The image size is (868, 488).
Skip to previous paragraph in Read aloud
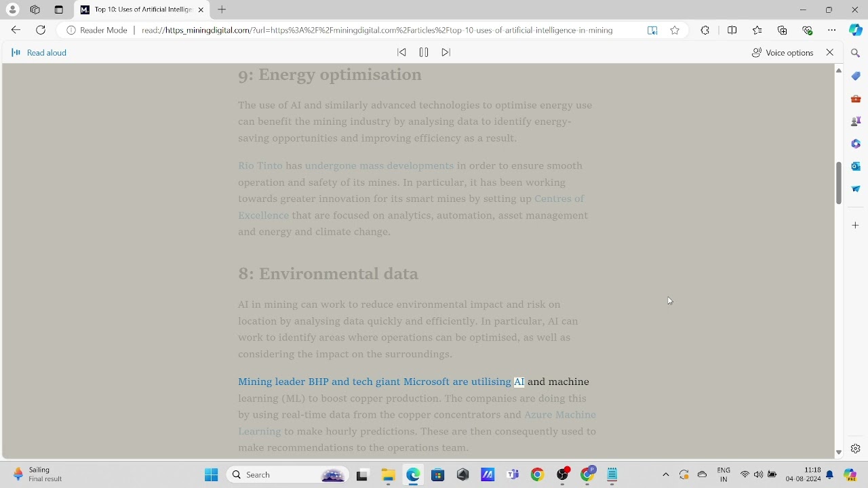401,52
